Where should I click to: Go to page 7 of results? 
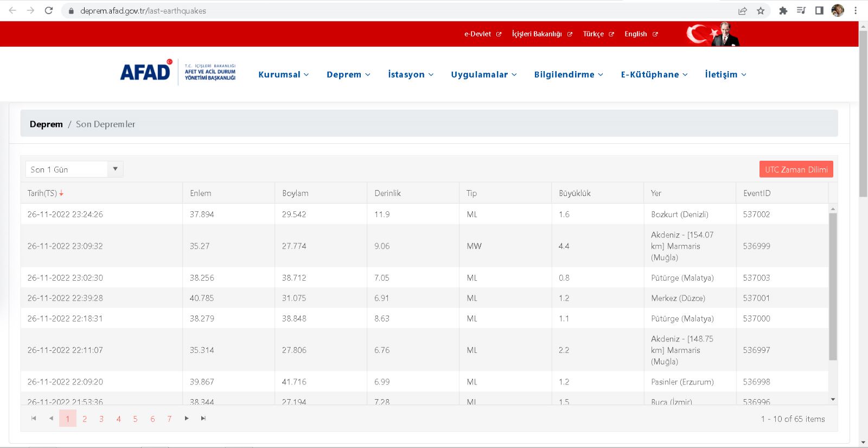[x=169, y=419]
